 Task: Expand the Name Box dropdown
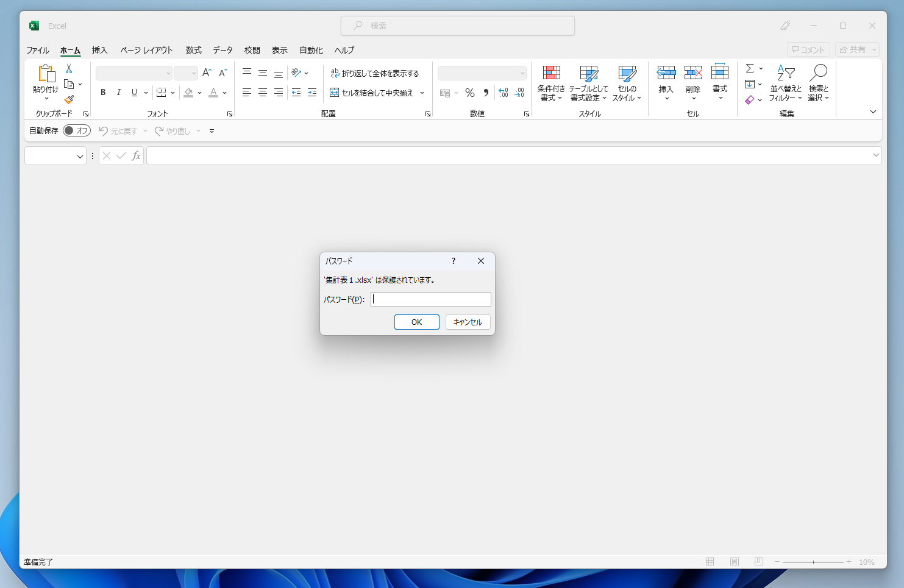pyautogui.click(x=80, y=157)
